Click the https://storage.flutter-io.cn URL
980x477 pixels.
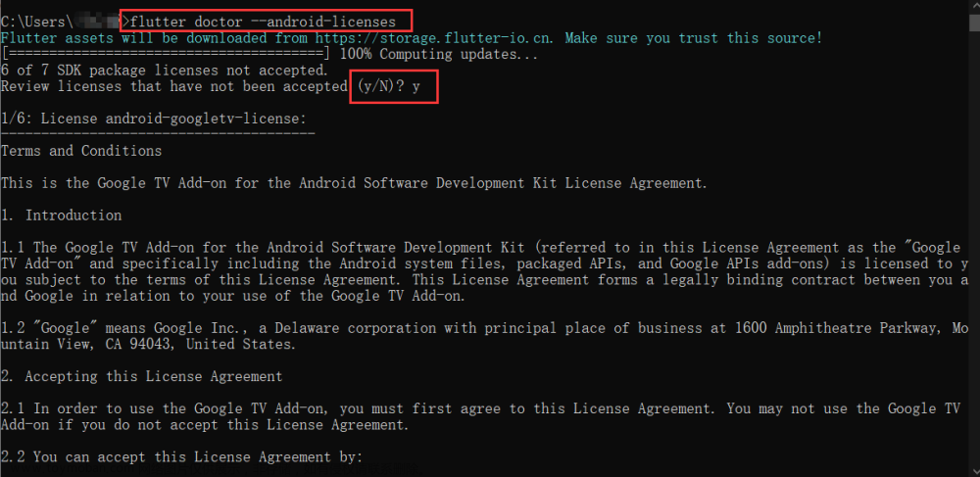point(431,37)
